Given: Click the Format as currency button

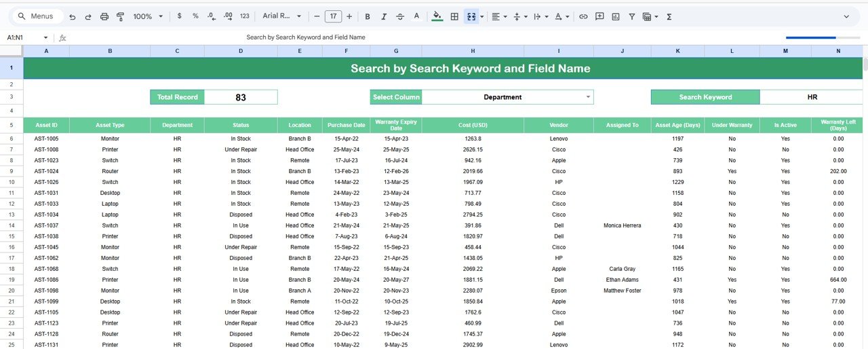Looking at the screenshot, I should 179,16.
